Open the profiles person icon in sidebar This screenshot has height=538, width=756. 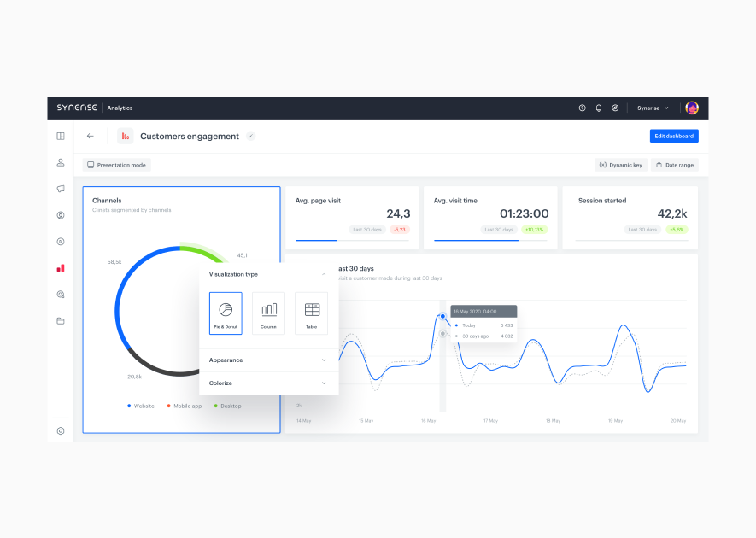(x=61, y=162)
